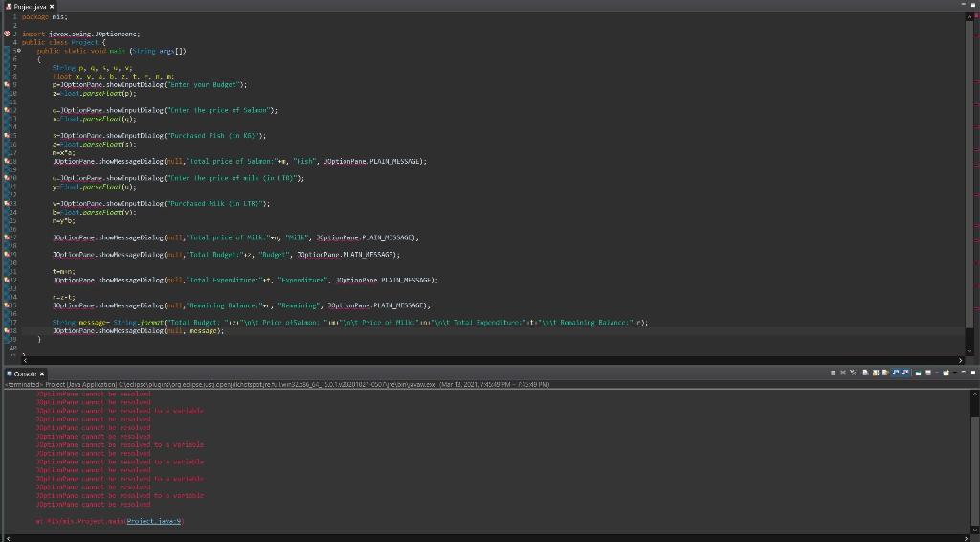This screenshot has width=980, height=542.
Task: Click the error marker on line 38
Action: pos(5,330)
